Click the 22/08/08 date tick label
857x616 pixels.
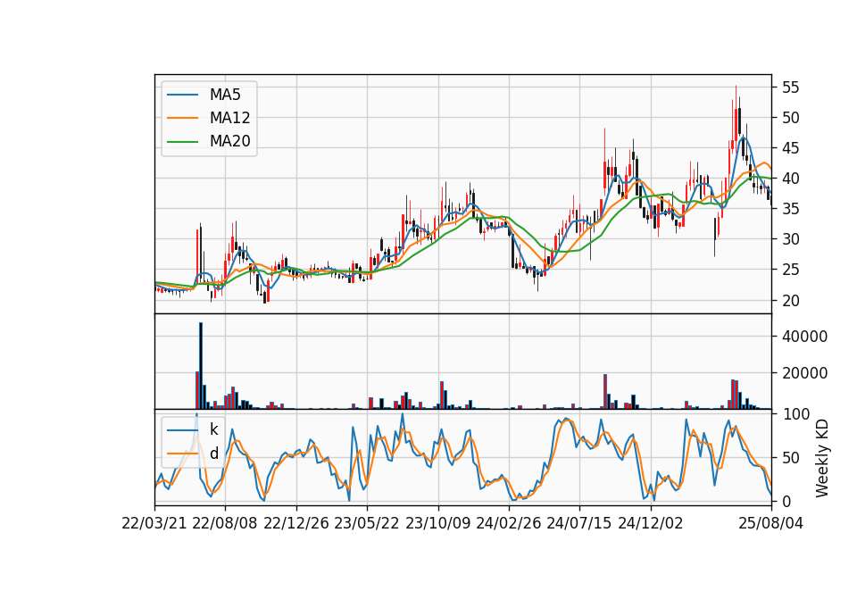click(x=225, y=523)
